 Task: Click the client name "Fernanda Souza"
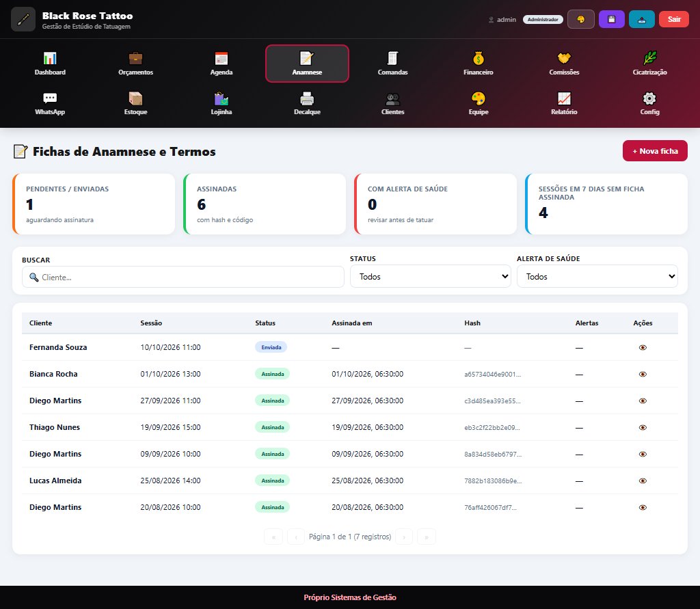click(x=58, y=347)
